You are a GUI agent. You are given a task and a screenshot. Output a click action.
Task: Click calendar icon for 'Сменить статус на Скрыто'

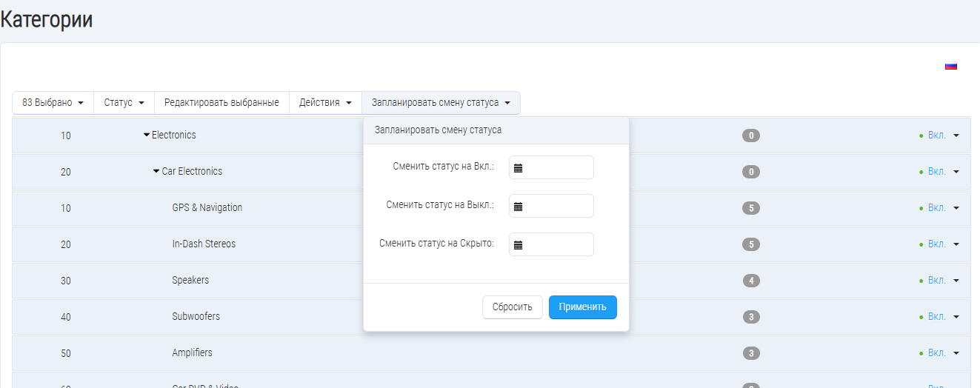[x=519, y=245]
